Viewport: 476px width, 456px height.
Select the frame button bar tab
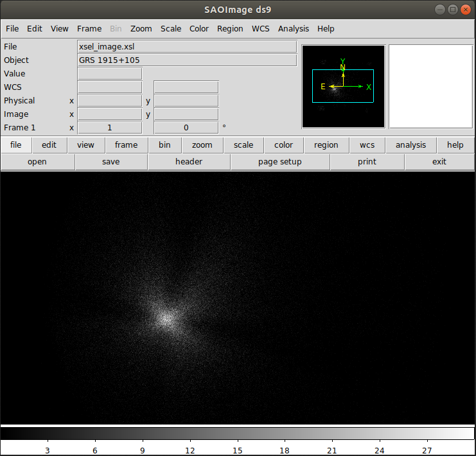tap(127, 145)
